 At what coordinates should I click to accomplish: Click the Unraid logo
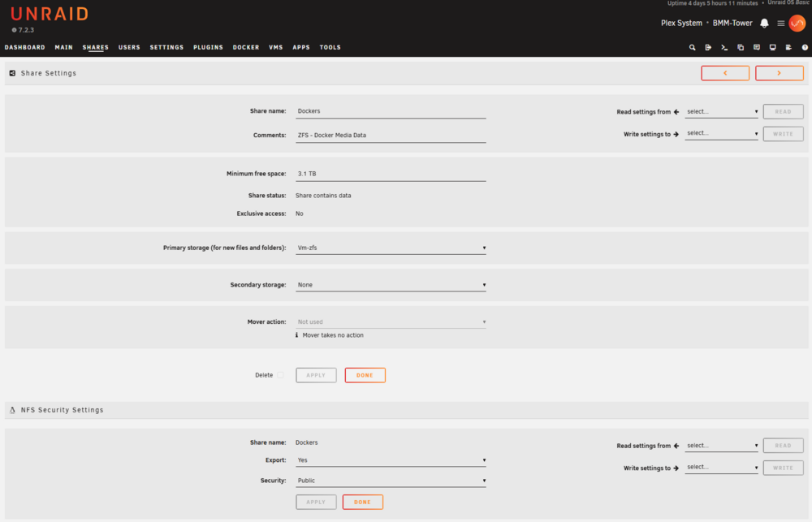point(50,14)
